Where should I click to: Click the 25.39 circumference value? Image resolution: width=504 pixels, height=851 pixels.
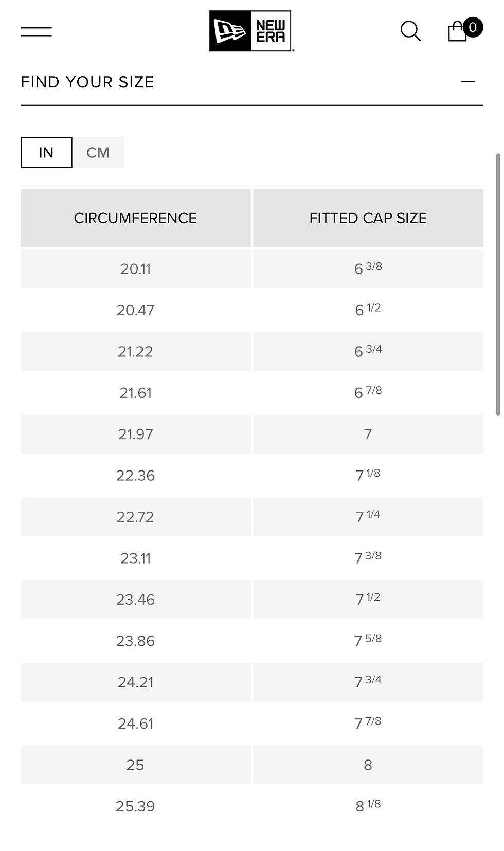point(135,806)
